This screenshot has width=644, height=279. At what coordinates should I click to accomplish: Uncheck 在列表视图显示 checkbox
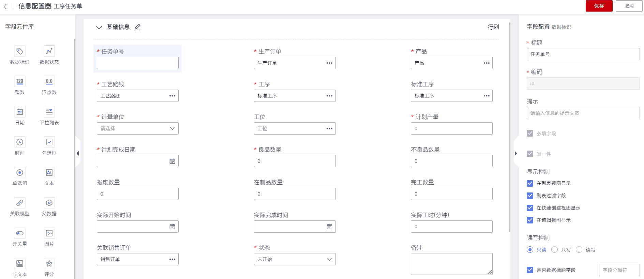click(530, 183)
